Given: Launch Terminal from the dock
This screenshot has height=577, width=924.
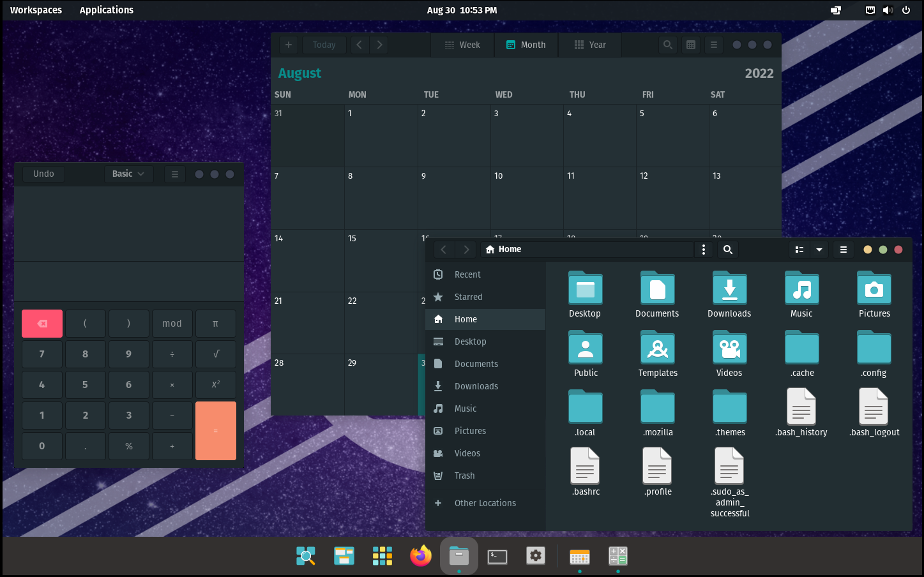Looking at the screenshot, I should coord(497,557).
